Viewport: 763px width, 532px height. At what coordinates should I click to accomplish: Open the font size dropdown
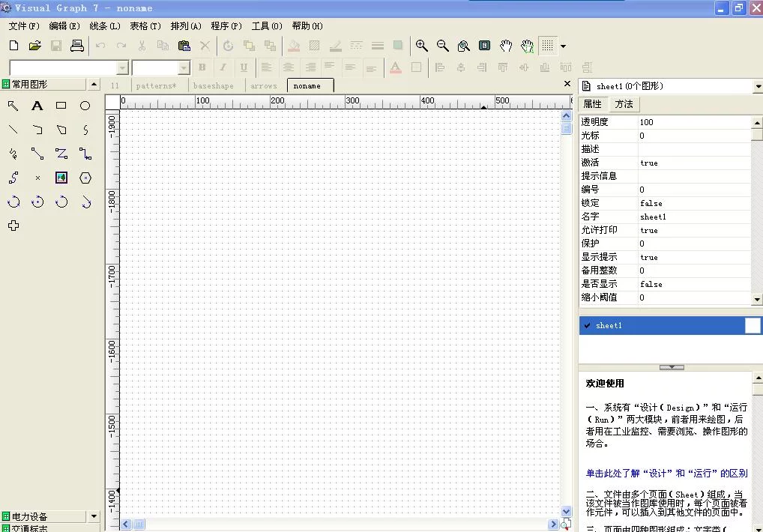point(184,67)
